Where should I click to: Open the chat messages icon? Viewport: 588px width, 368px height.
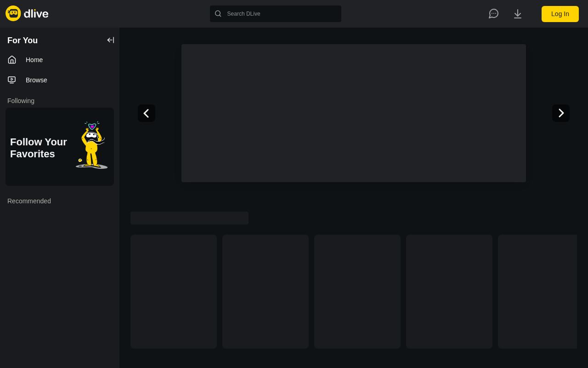tap(494, 14)
